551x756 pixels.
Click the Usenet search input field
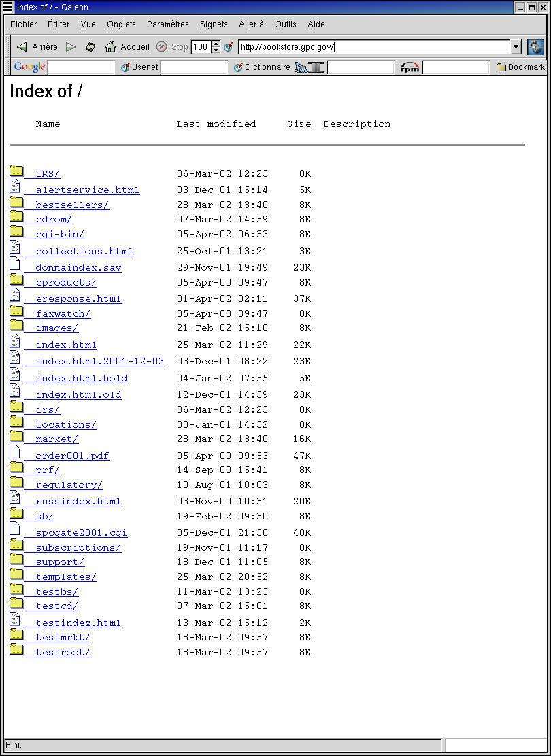193,67
